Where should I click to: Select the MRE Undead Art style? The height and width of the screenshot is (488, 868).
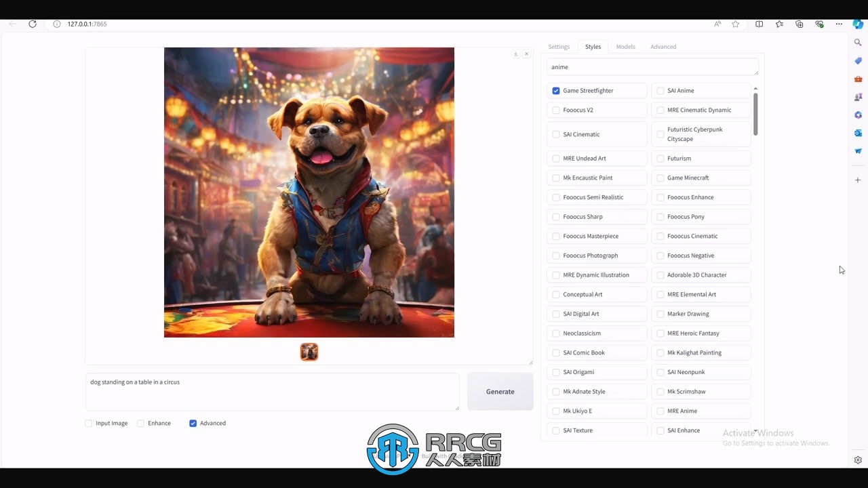(x=556, y=159)
